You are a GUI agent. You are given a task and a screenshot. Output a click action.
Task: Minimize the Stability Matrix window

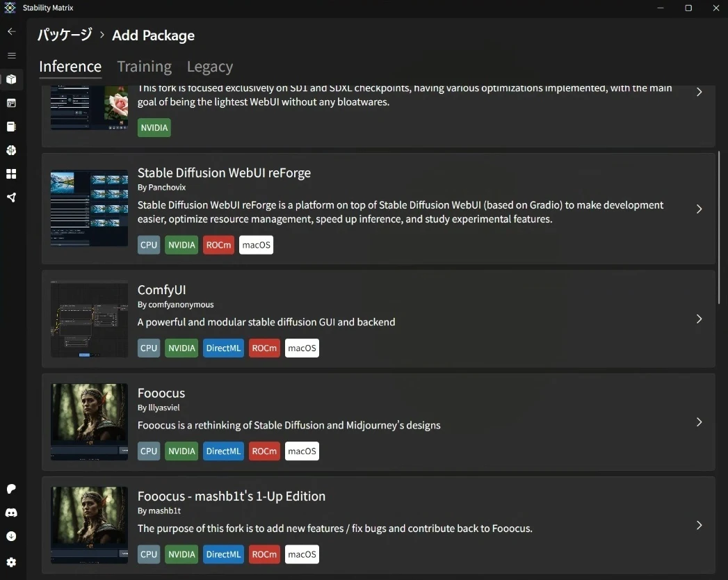coord(661,8)
